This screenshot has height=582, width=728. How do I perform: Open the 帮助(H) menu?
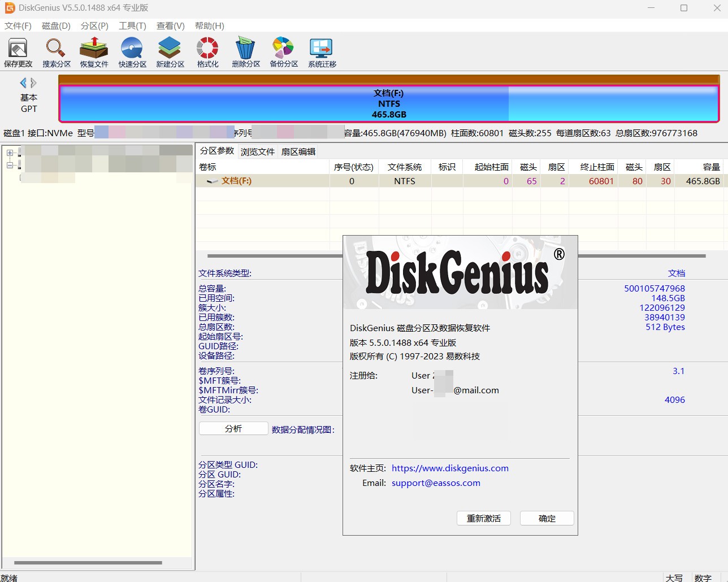click(x=210, y=26)
